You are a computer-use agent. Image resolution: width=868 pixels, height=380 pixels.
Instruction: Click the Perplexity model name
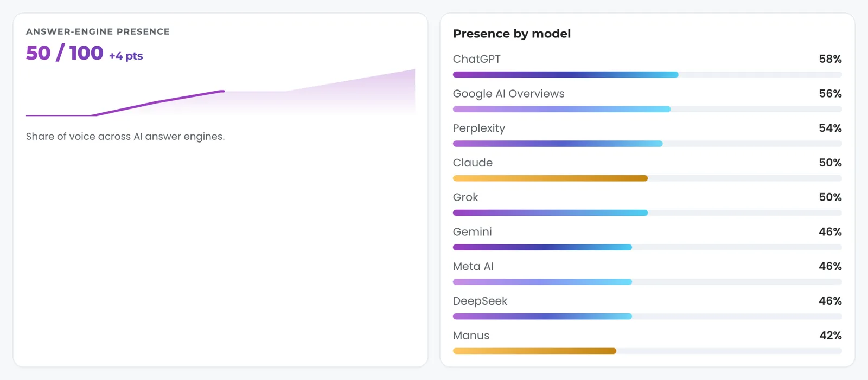point(479,128)
